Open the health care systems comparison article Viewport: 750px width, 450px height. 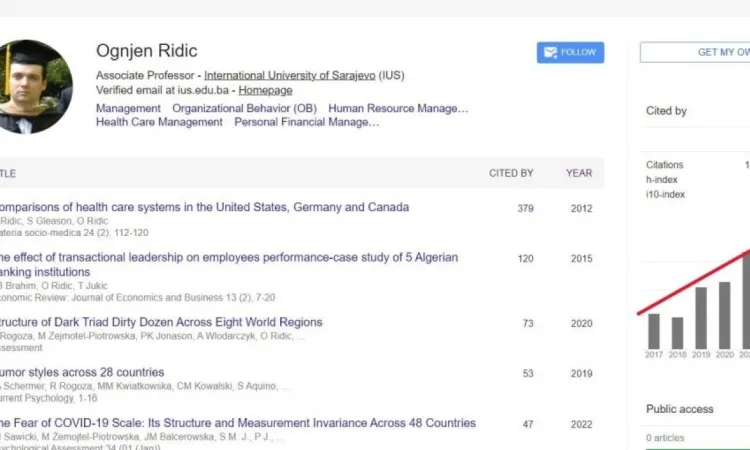[204, 207]
